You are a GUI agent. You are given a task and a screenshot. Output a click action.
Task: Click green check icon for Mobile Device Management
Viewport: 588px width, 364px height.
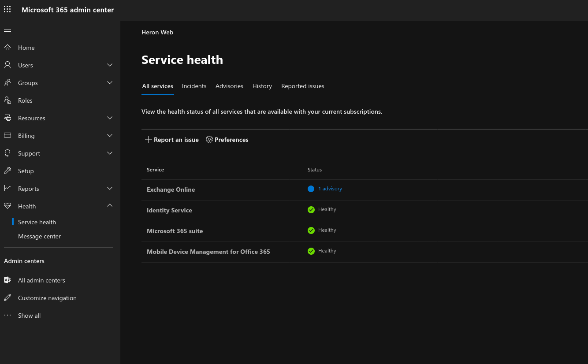click(311, 251)
